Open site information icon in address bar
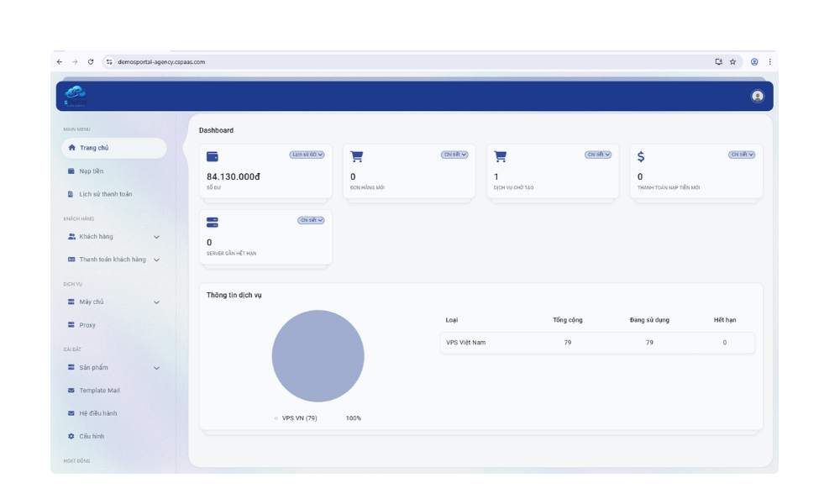 [109, 61]
